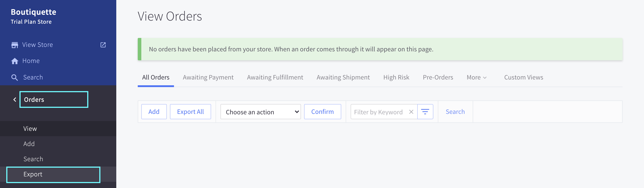This screenshot has height=188, width=644.
Task: Select Export in the Orders submenu
Action: click(33, 174)
